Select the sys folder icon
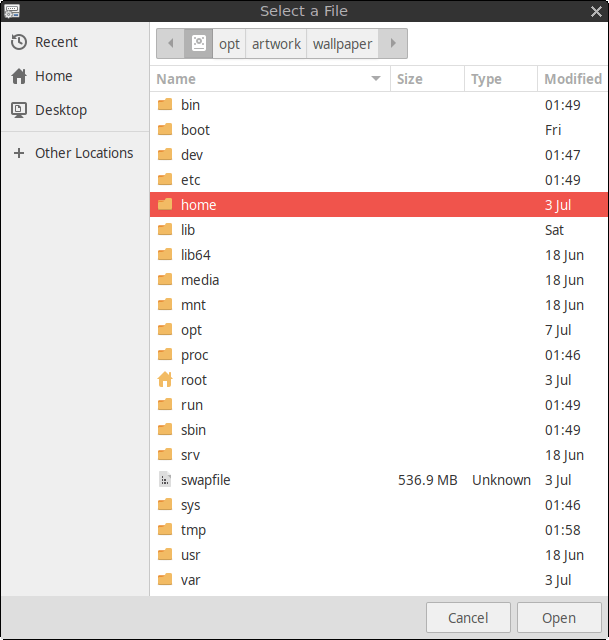 pos(165,504)
